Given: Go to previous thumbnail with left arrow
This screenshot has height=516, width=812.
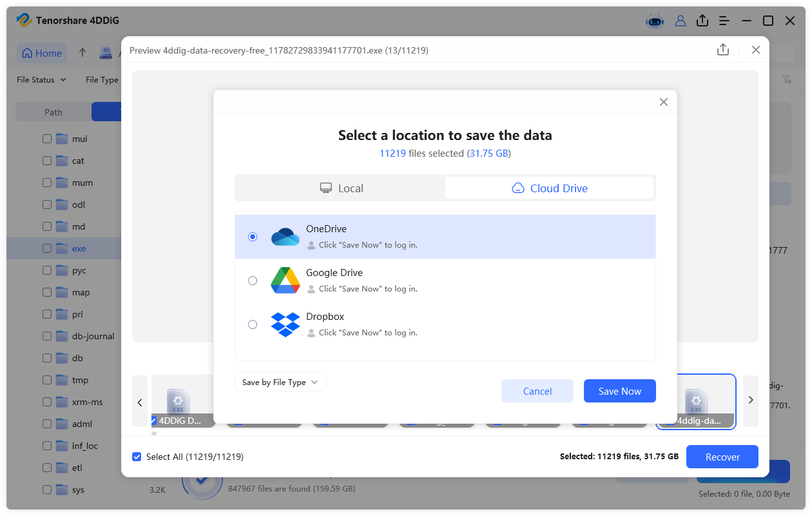Looking at the screenshot, I should pos(140,401).
